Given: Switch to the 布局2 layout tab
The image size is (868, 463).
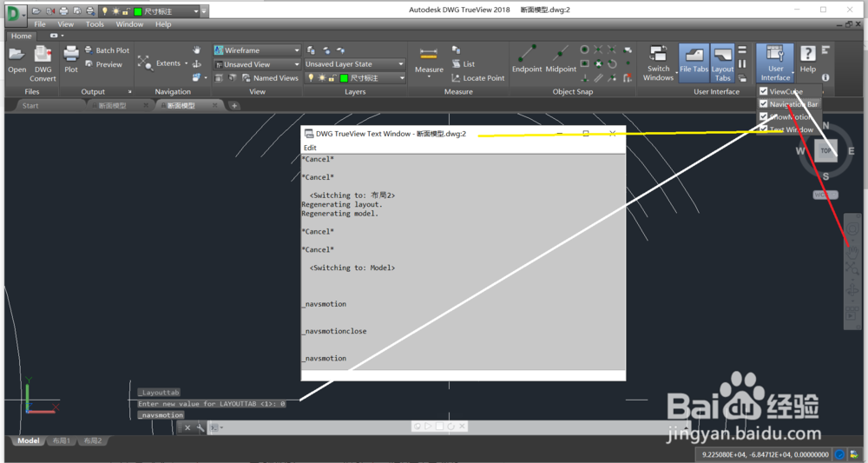Looking at the screenshot, I should pos(93,440).
